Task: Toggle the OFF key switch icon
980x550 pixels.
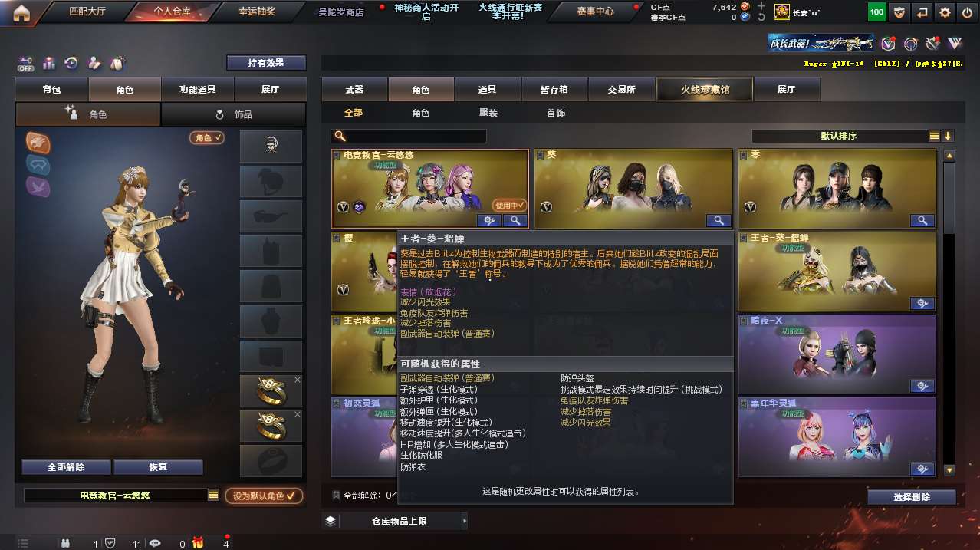Action: (x=26, y=63)
